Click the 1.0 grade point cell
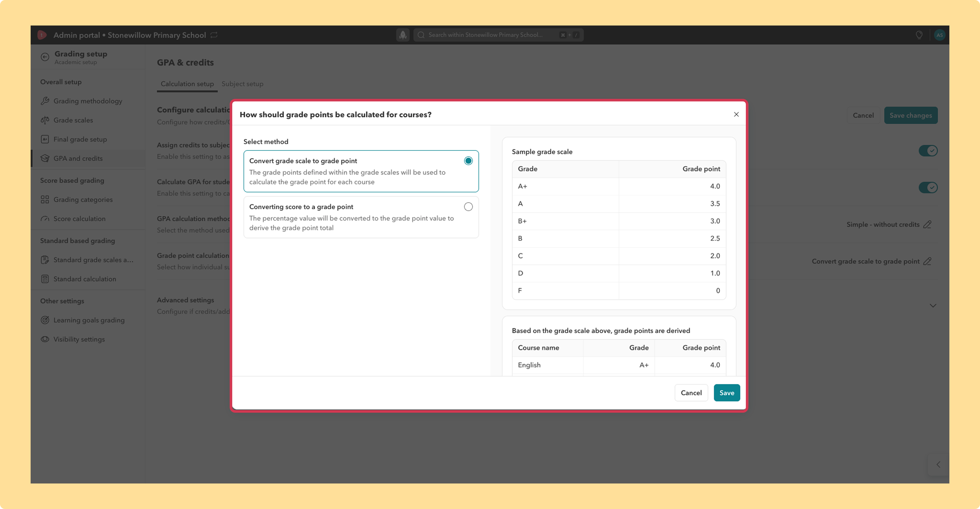 coord(672,273)
